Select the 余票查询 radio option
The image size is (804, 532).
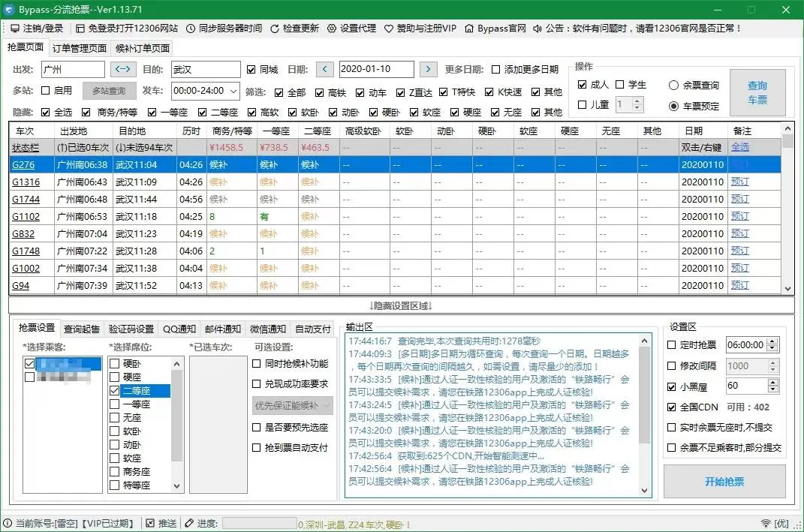point(675,84)
